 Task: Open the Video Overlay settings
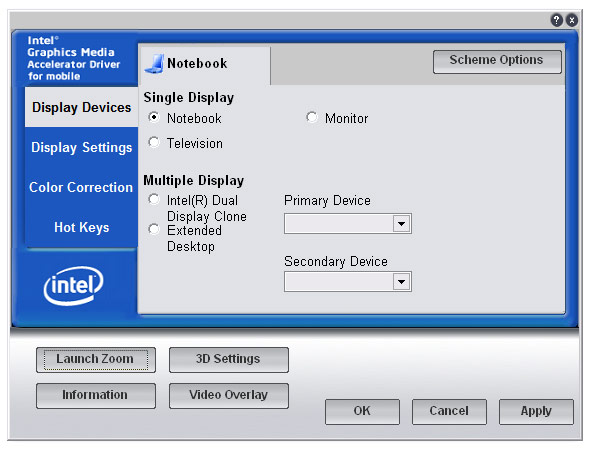(229, 396)
